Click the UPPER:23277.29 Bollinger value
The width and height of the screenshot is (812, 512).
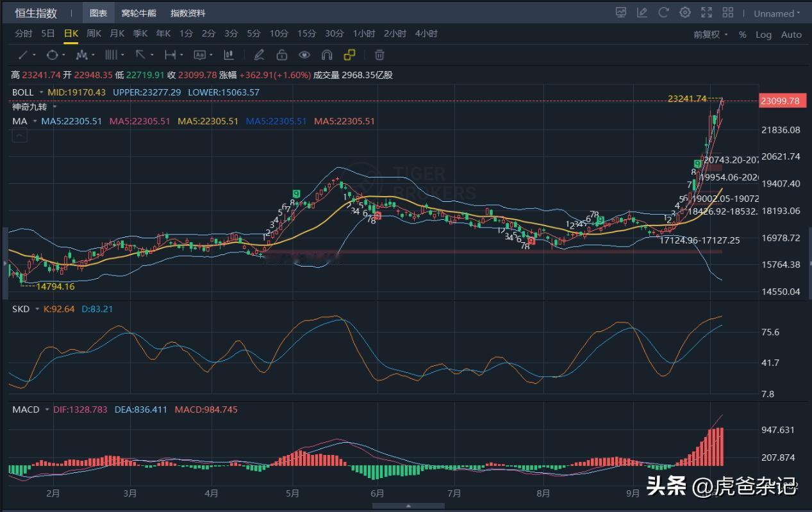coord(147,92)
